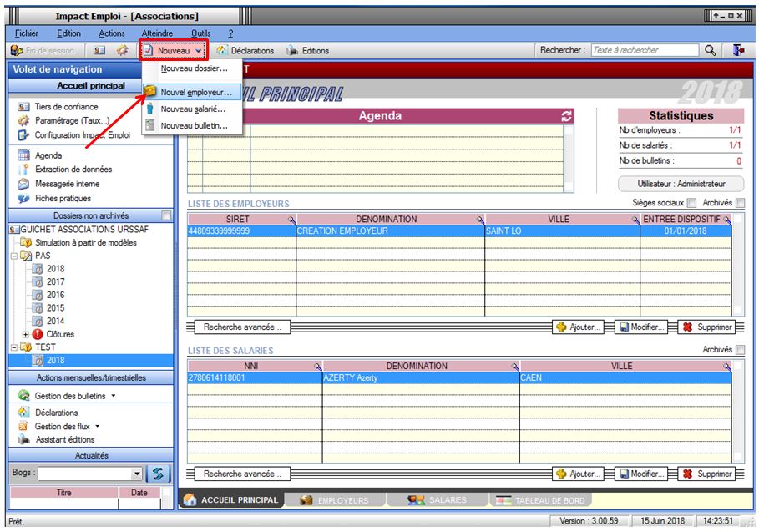
Task: Switch to the TABLEAU DE BORD tab
Action: (541, 500)
